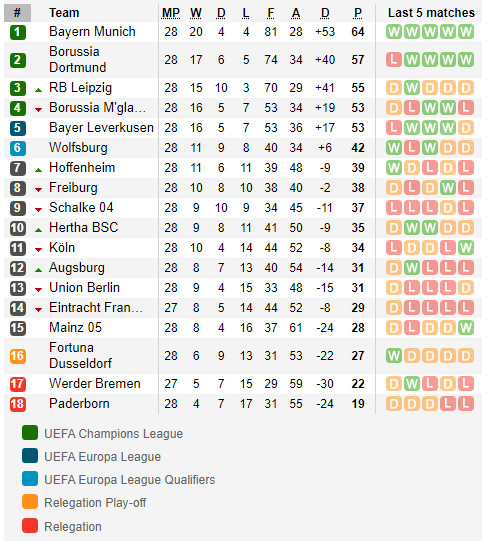Sort by the W wins column header
The image size is (482, 541).
click(196, 13)
